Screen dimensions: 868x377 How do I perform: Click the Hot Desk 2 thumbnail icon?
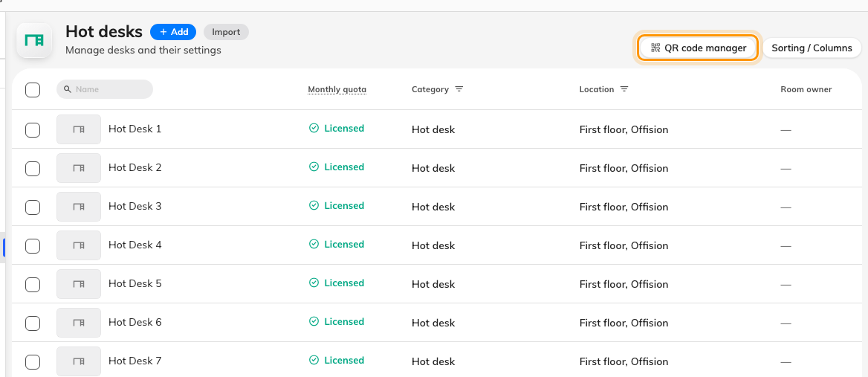(x=79, y=168)
